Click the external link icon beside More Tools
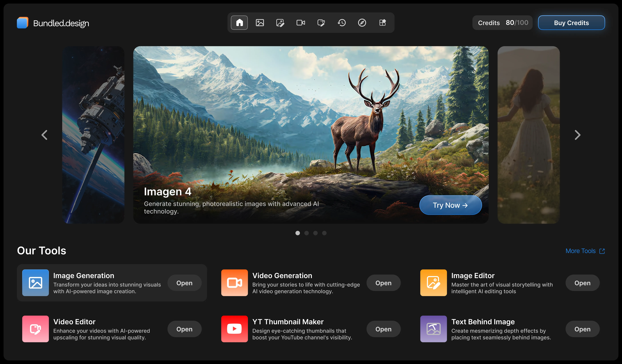The image size is (622, 364). [602, 251]
